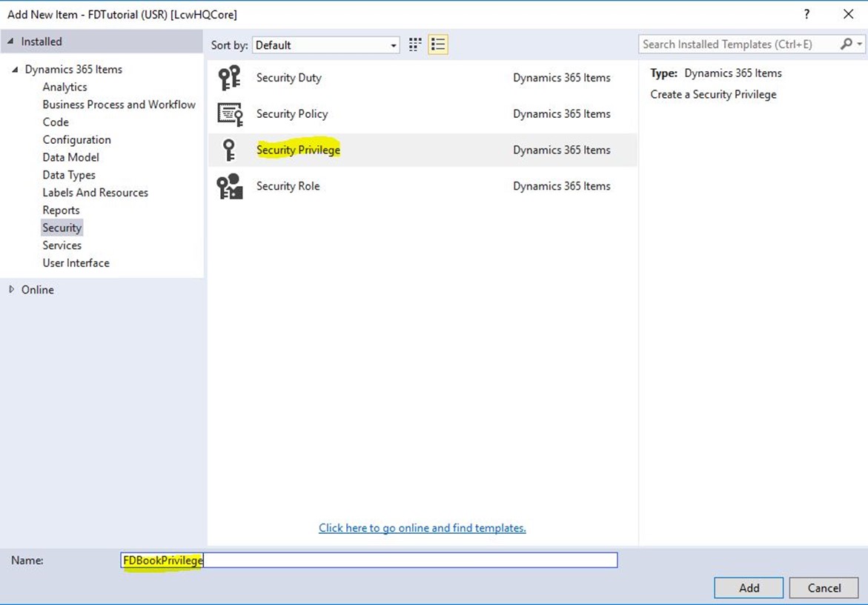Select the Services category

tap(62, 245)
